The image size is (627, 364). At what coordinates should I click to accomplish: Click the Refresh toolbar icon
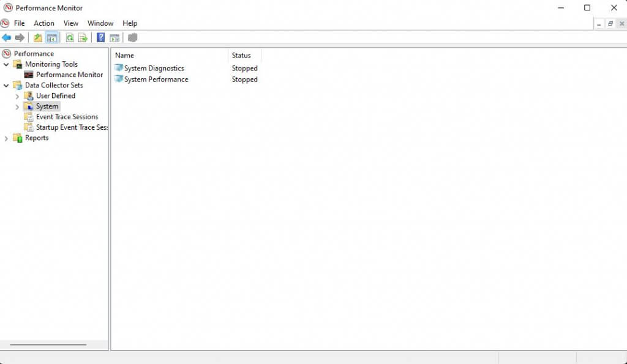point(70,38)
